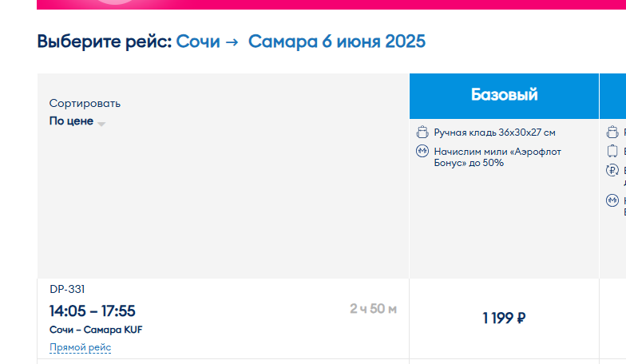Click the pink banner at the top
Screen dimensions: 626x364
[x=331, y=5]
